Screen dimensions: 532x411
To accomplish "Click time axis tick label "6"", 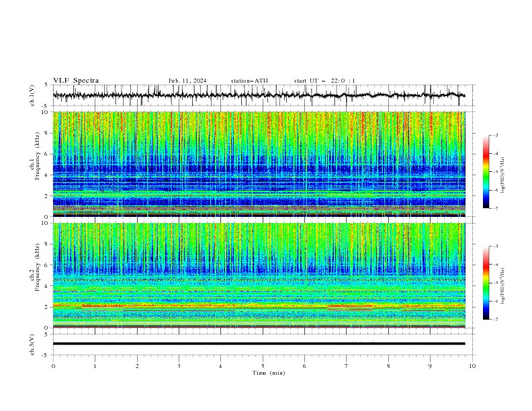I will coord(304,366).
